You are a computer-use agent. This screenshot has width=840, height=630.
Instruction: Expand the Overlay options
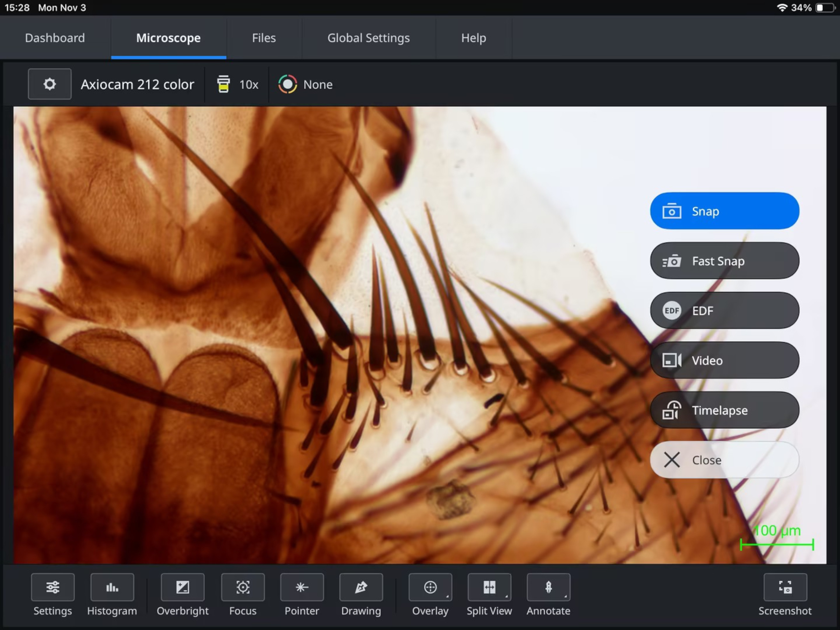pyautogui.click(x=430, y=587)
